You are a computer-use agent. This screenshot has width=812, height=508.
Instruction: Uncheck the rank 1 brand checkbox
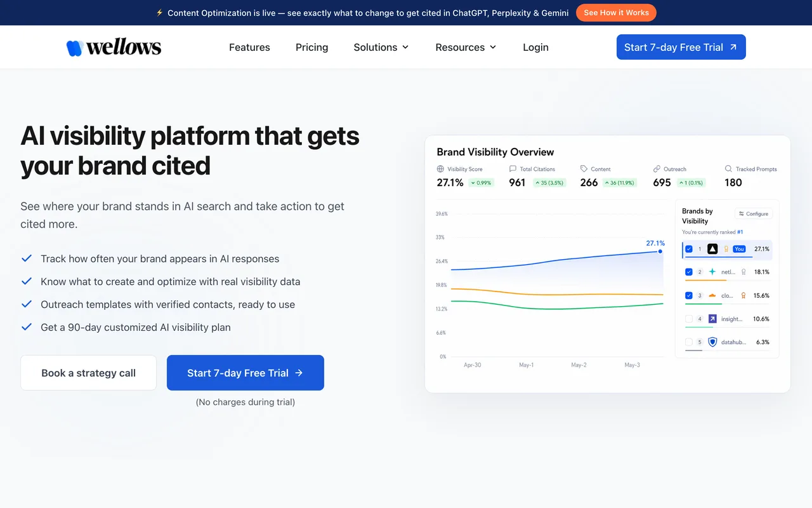click(689, 249)
